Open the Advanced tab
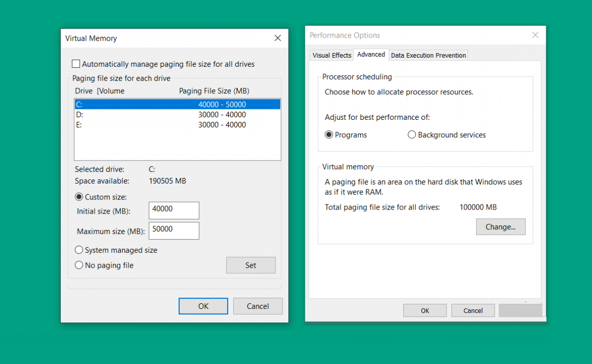The image size is (592, 364). click(x=371, y=55)
